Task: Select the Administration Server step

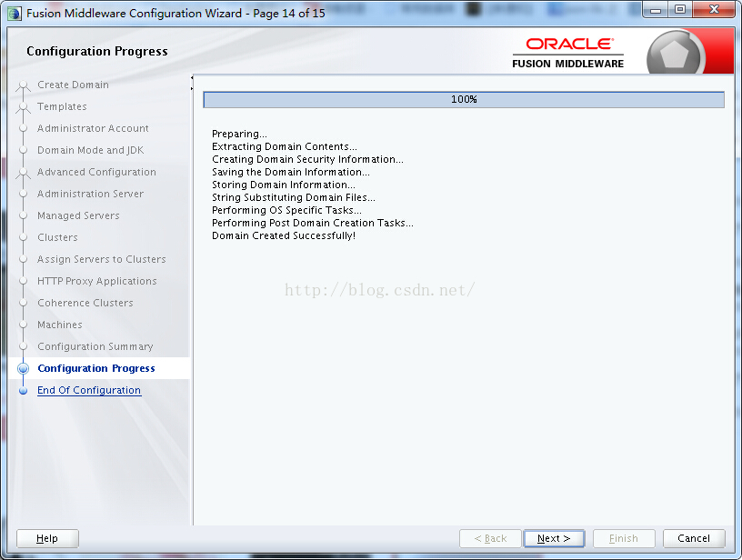Action: point(90,194)
